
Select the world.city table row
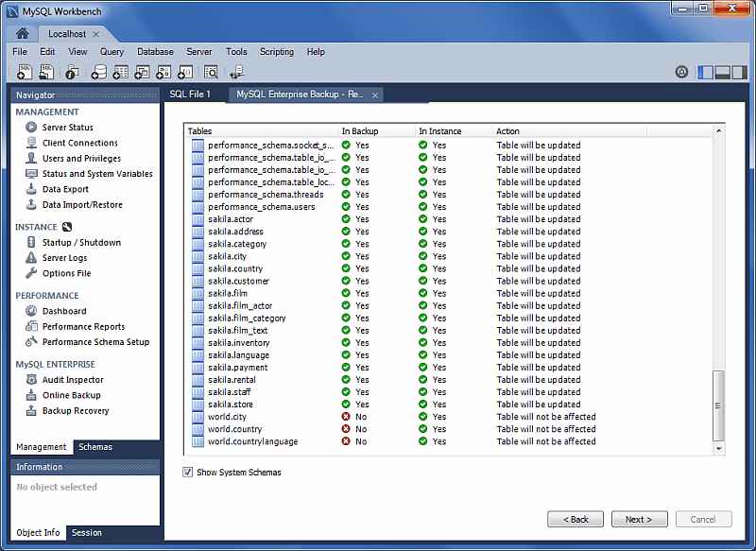point(448,417)
